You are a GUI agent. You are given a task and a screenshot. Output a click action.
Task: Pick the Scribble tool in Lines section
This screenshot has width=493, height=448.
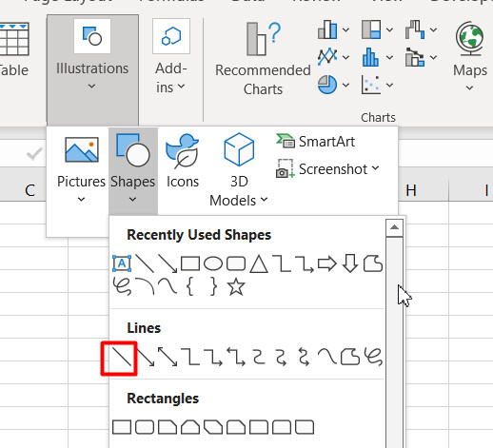coord(373,357)
